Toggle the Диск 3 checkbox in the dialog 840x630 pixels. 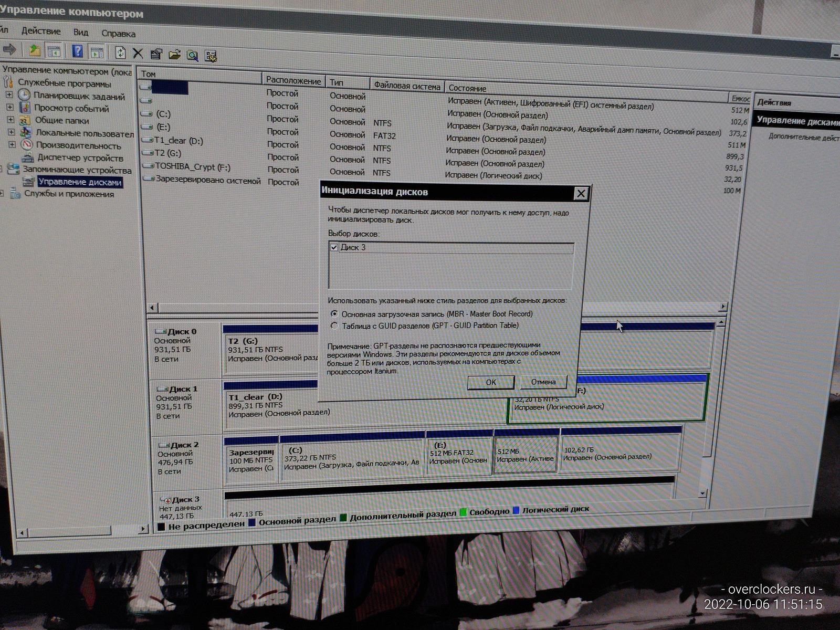[334, 247]
